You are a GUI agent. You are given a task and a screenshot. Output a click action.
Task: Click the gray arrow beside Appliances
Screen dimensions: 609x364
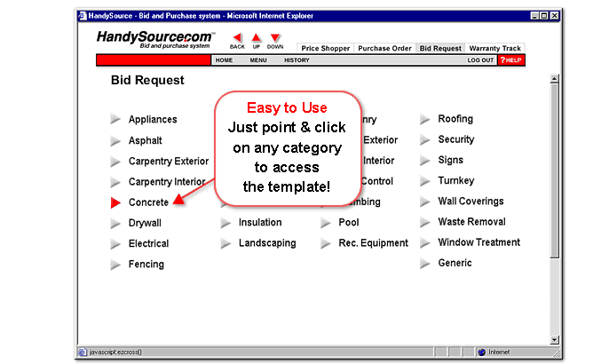(115, 120)
